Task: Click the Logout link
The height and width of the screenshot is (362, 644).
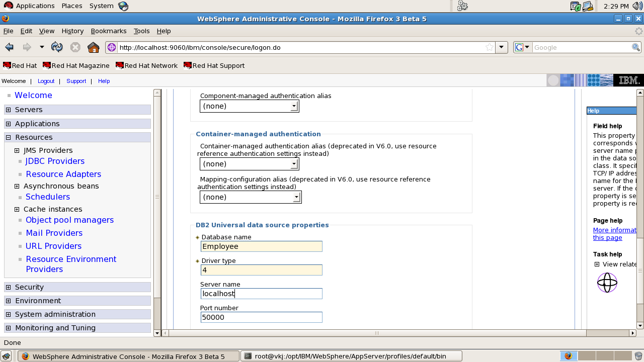Action: pos(46,81)
